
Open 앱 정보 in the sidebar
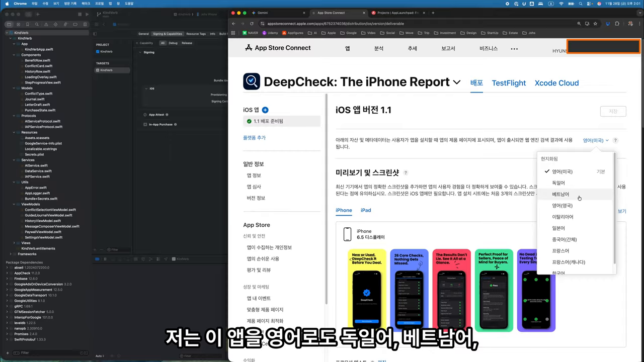pyautogui.click(x=254, y=175)
